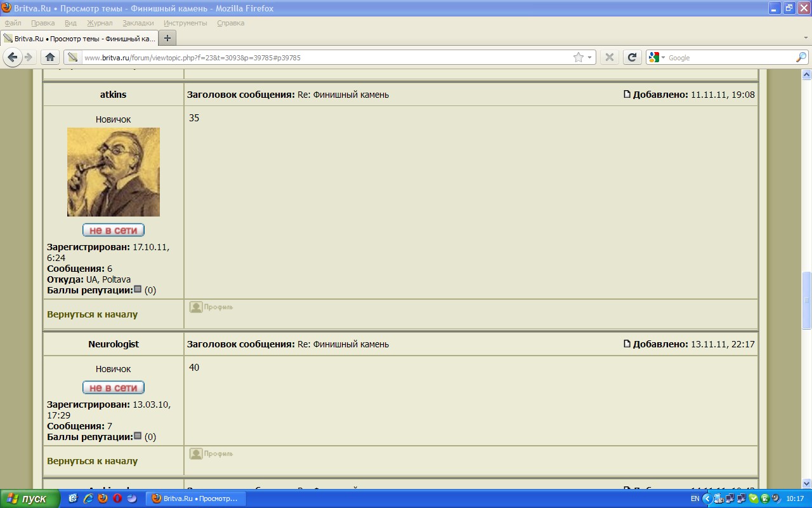Click Вернуться к началу under atkins' post
The width and height of the screenshot is (812, 508).
tap(92, 314)
